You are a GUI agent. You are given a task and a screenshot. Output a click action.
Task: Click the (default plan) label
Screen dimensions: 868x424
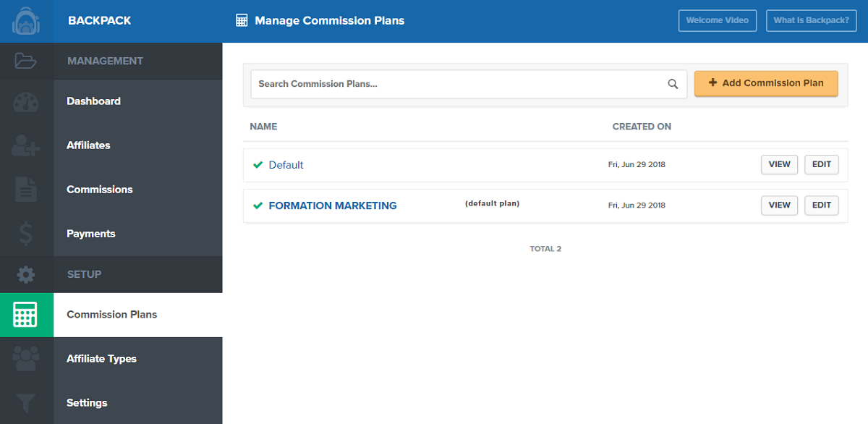(x=492, y=203)
